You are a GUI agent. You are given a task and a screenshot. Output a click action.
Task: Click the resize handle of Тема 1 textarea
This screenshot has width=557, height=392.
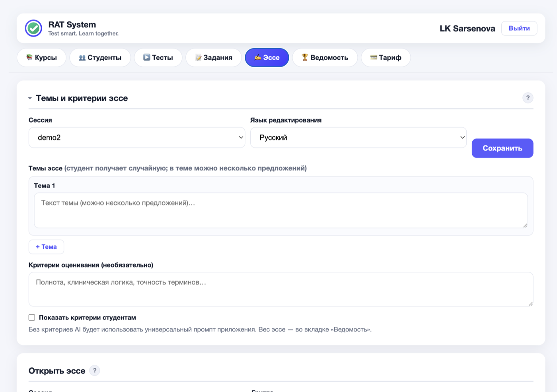[525, 225]
